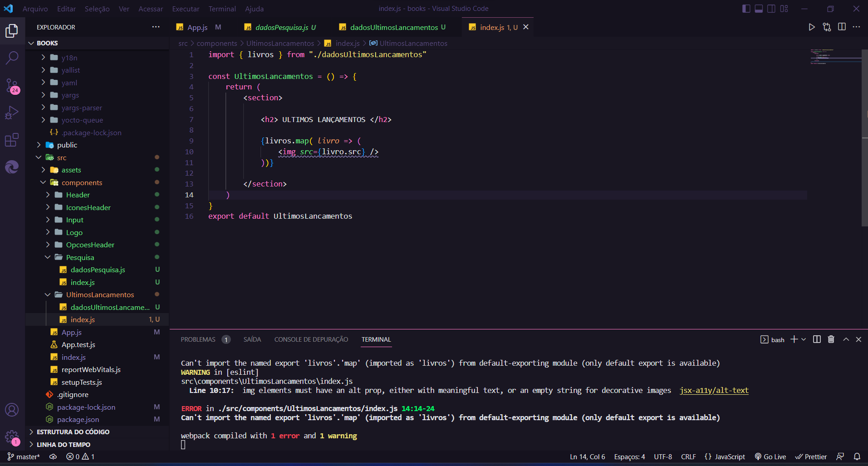Screen dimensions: 868x466
Task: Open the Arquivo menu
Action: [35, 9]
